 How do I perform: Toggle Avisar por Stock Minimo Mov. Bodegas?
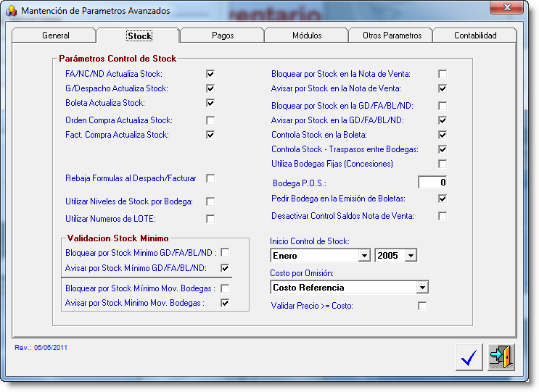coord(225,303)
